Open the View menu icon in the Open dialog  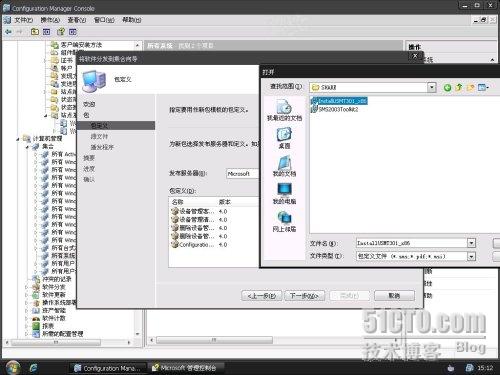(x=483, y=88)
